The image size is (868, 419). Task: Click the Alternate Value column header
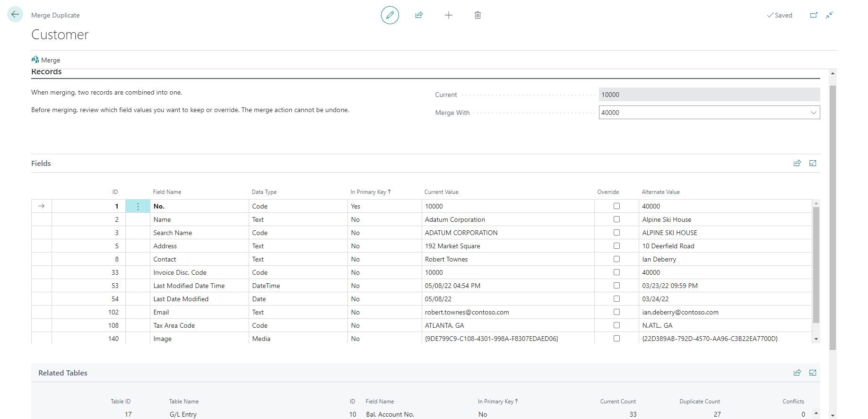pyautogui.click(x=660, y=192)
